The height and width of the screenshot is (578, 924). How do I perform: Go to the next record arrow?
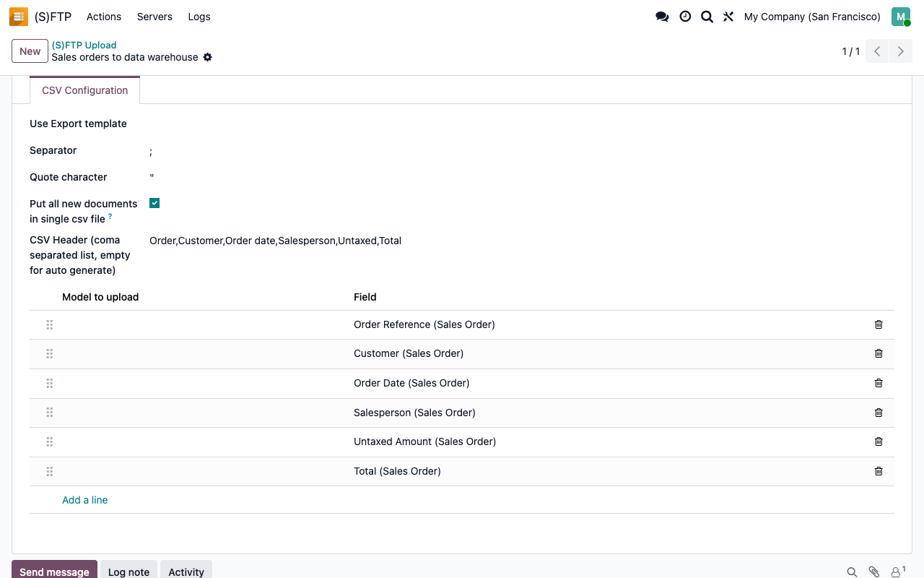901,51
